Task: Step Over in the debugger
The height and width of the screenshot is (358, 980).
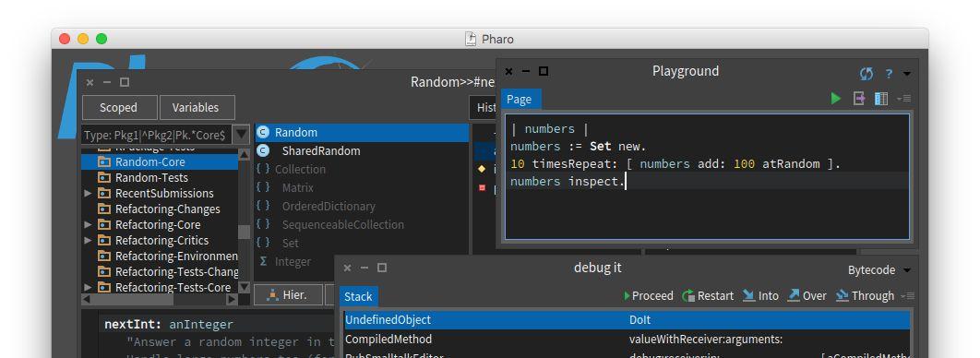Action: pyautogui.click(x=807, y=295)
